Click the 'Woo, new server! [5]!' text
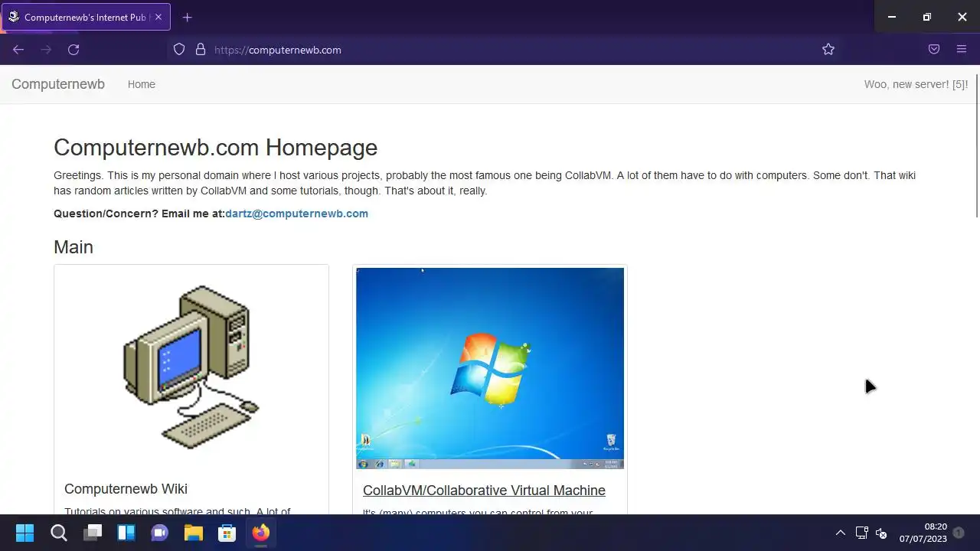 click(x=916, y=84)
